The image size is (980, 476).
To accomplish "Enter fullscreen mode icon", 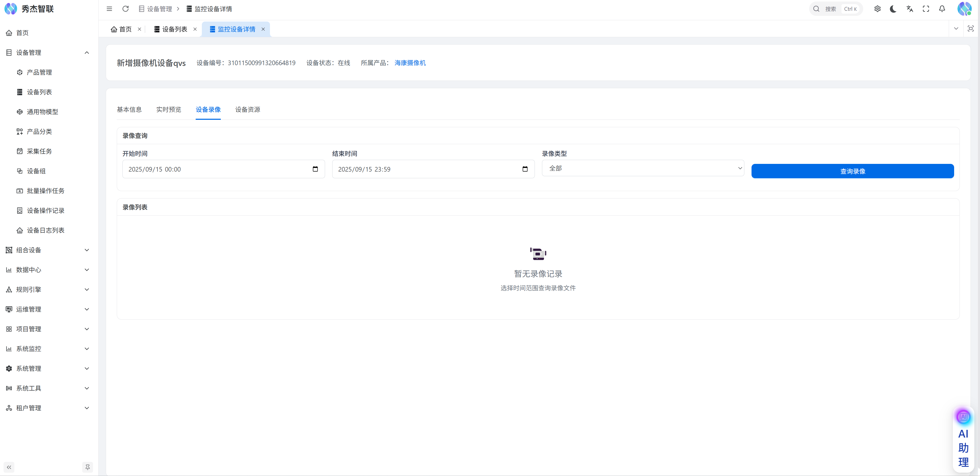I will (x=926, y=9).
